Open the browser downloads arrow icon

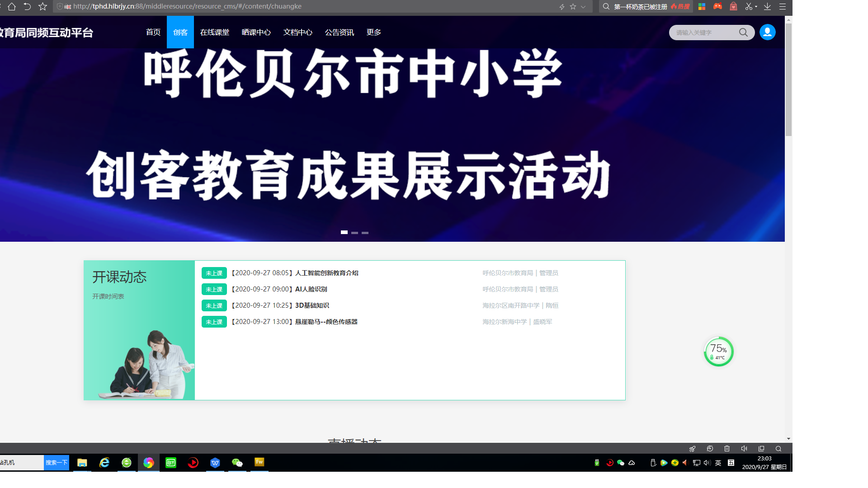point(767,6)
